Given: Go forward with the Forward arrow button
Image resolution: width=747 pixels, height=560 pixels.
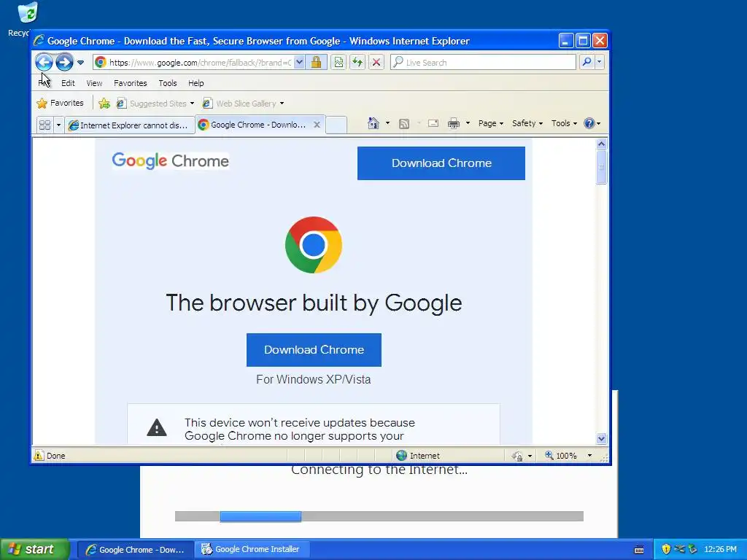Looking at the screenshot, I should click(x=64, y=62).
